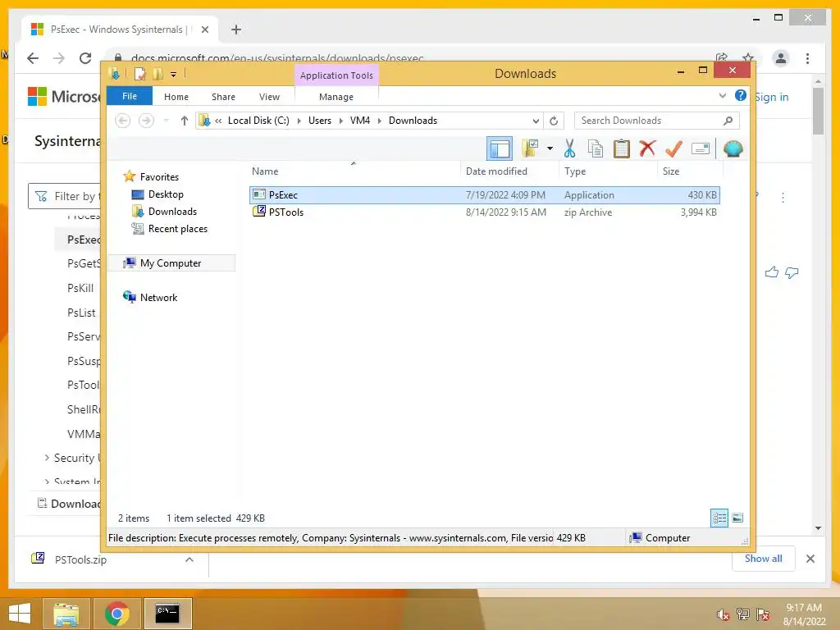Go forward with Explorer forward arrow
840x630 pixels.
(x=146, y=121)
